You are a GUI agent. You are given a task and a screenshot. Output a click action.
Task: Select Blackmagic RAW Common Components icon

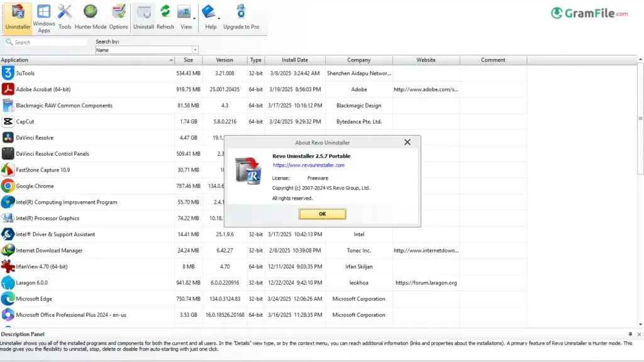[x=8, y=106]
